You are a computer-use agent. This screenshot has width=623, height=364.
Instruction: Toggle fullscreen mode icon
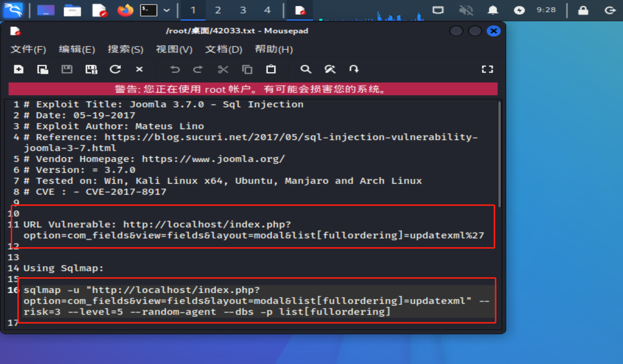pyautogui.click(x=487, y=69)
